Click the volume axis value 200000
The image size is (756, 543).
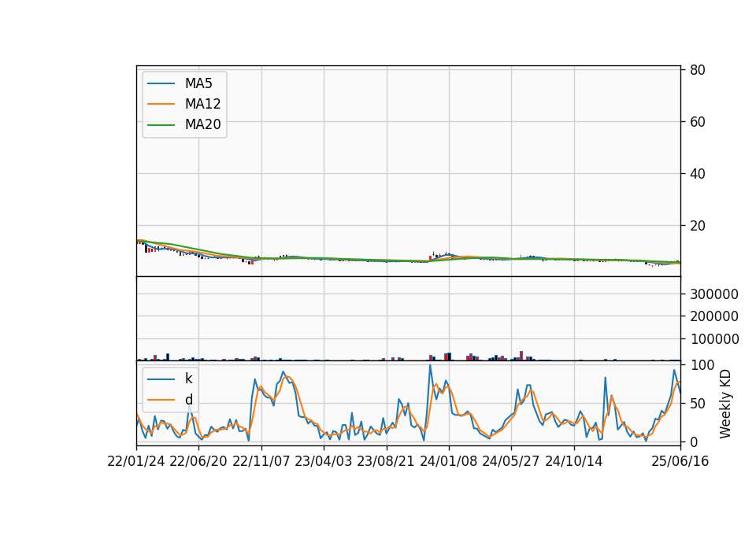[x=714, y=316]
